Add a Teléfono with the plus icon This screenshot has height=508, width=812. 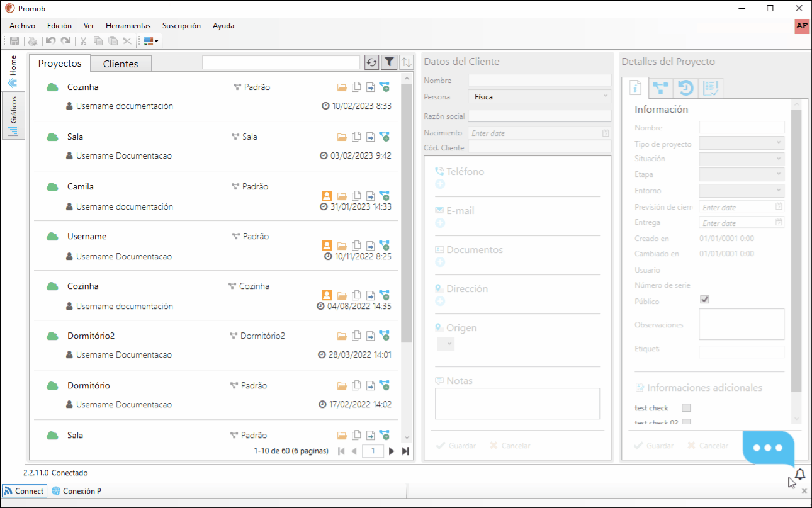click(440, 184)
